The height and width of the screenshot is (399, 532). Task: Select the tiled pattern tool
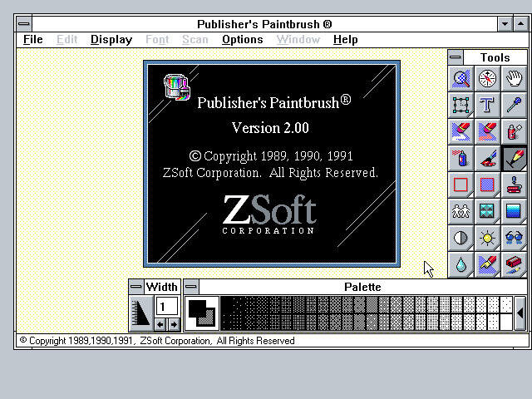pos(487,211)
